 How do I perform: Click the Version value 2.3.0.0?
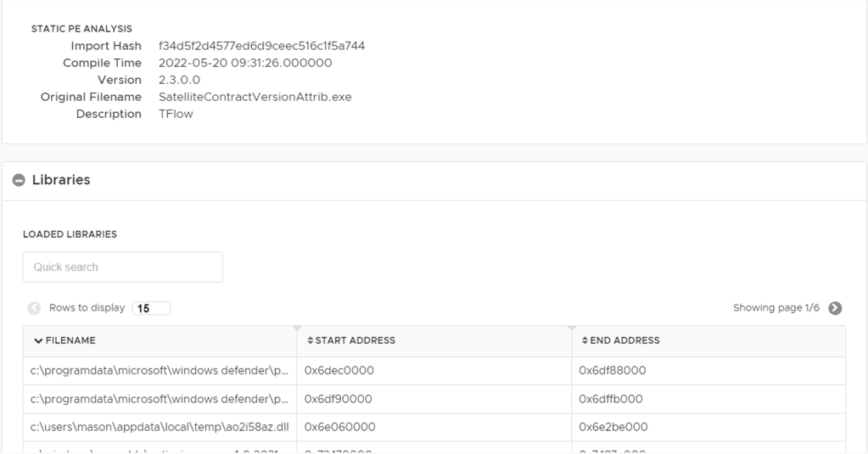click(179, 80)
